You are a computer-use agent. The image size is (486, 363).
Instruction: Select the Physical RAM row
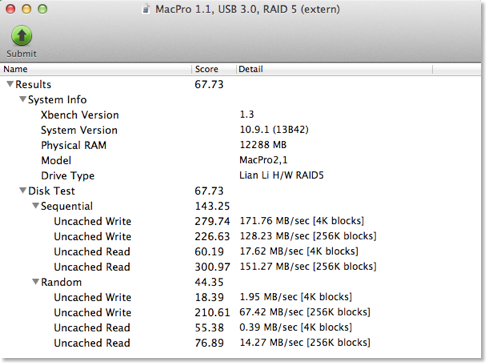tap(240, 145)
